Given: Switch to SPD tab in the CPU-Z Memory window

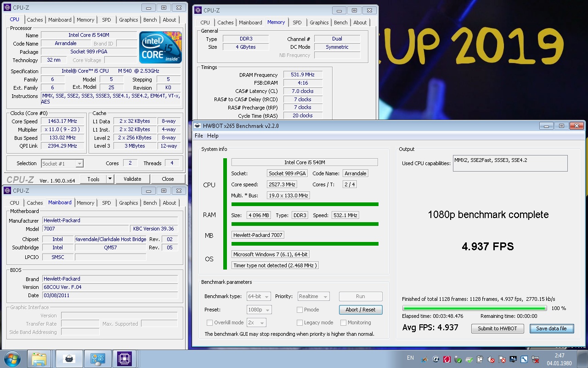Looking at the screenshot, I should coord(297,23).
